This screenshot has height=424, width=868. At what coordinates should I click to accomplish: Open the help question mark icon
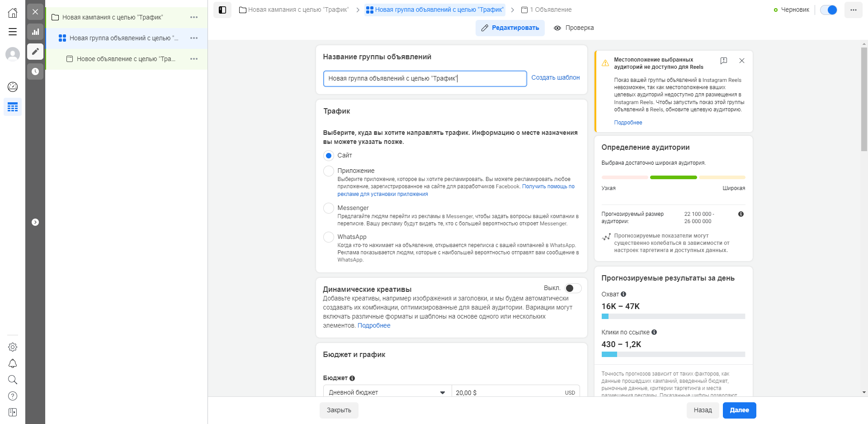pyautogui.click(x=13, y=396)
